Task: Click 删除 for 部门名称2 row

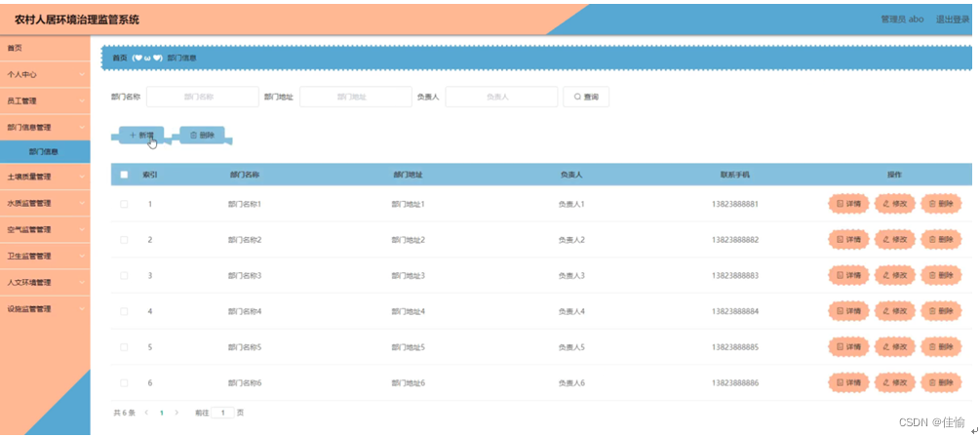Action: click(941, 239)
